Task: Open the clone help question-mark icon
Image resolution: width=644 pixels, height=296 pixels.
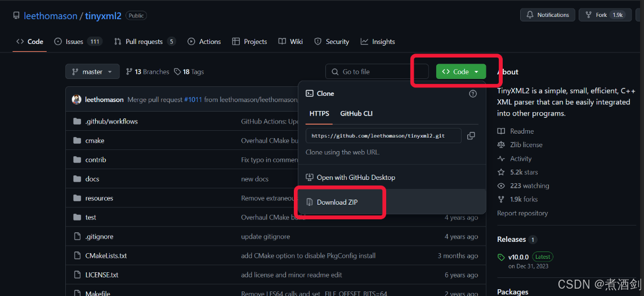Action: tap(473, 94)
